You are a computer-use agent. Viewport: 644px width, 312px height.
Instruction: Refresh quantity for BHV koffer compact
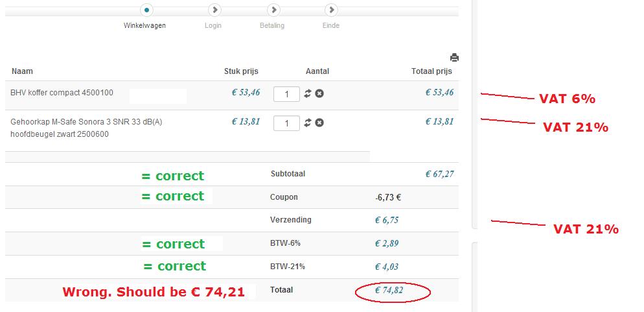pyautogui.click(x=308, y=93)
